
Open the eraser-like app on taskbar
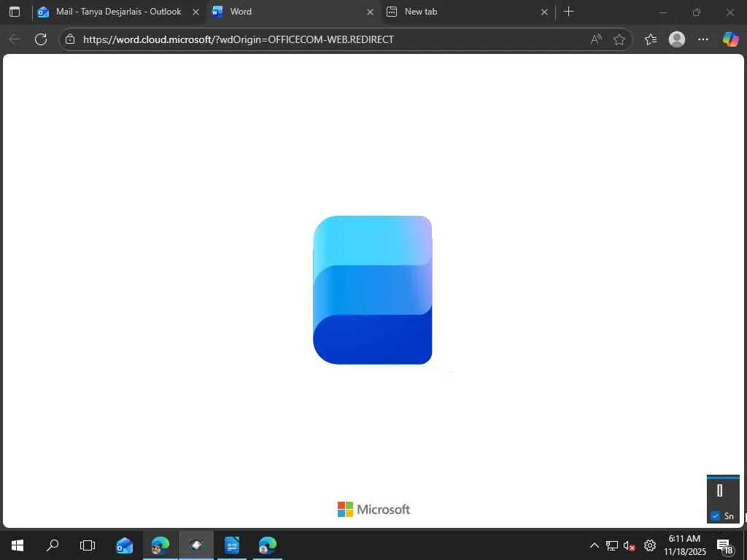196,545
